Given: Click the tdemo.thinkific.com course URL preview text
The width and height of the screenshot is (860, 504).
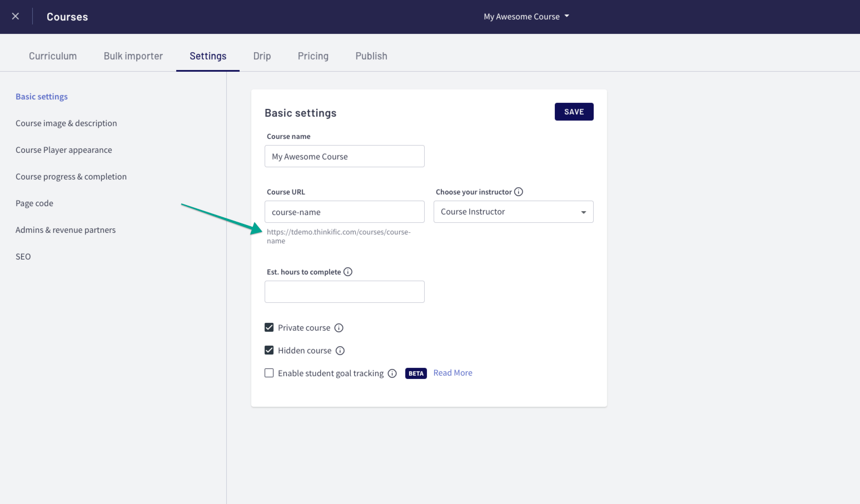Looking at the screenshot, I should 339,236.
